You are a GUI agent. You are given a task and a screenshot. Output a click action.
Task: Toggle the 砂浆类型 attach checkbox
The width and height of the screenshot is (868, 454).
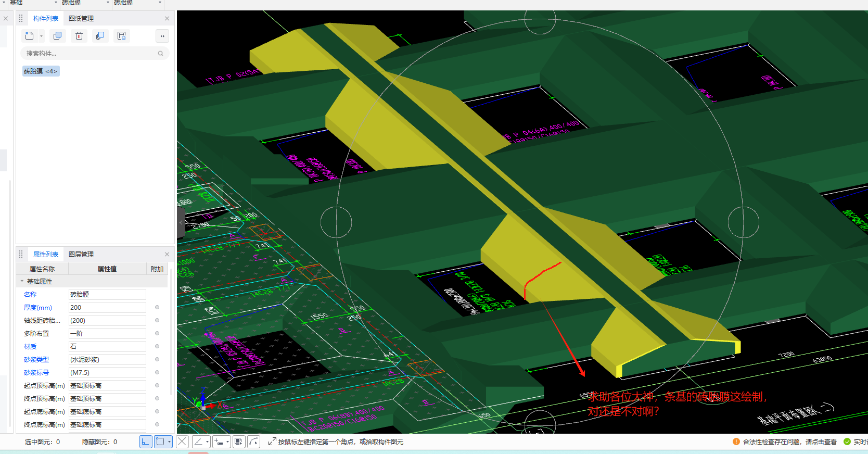coord(157,359)
